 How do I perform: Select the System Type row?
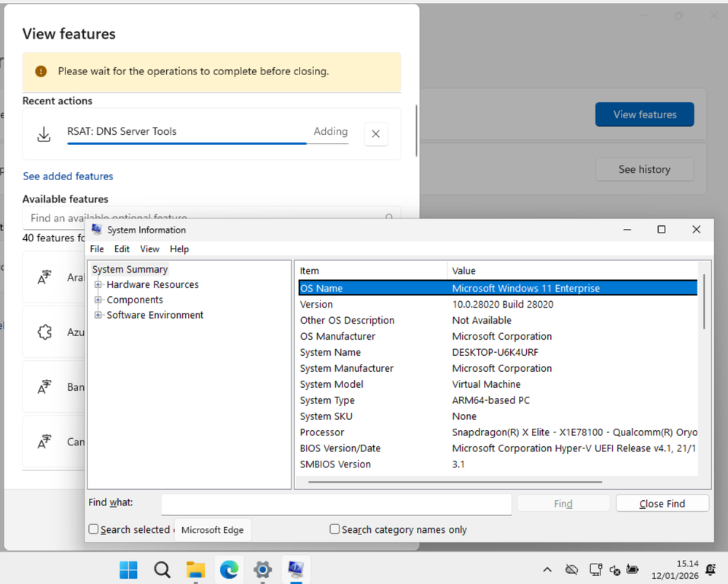click(498, 400)
